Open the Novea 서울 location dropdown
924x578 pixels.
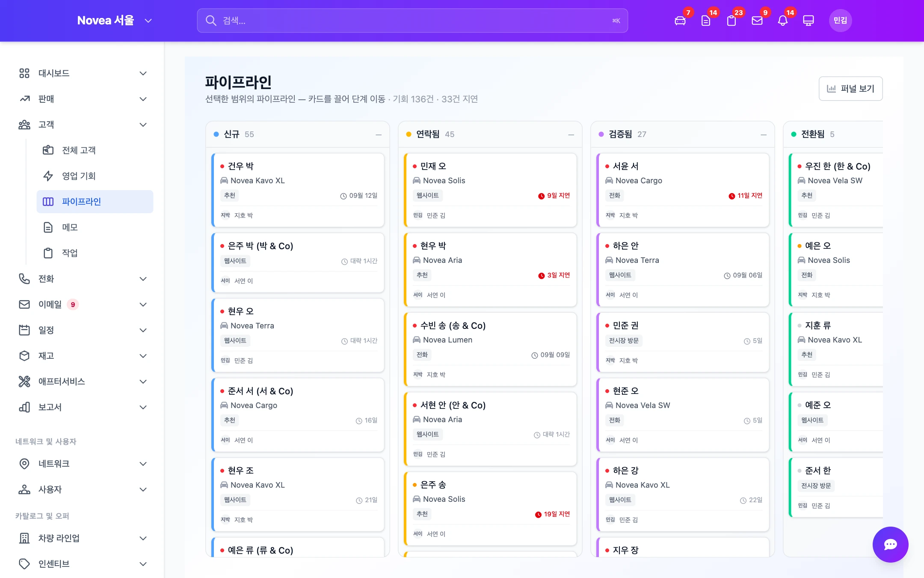[x=114, y=21]
